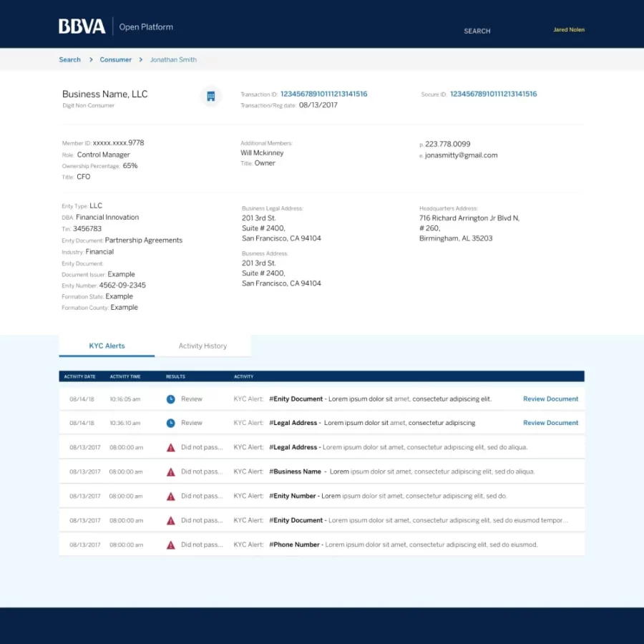The height and width of the screenshot is (644, 644).
Task: Click the ACTIVITY DATE column header
Action: click(81, 376)
